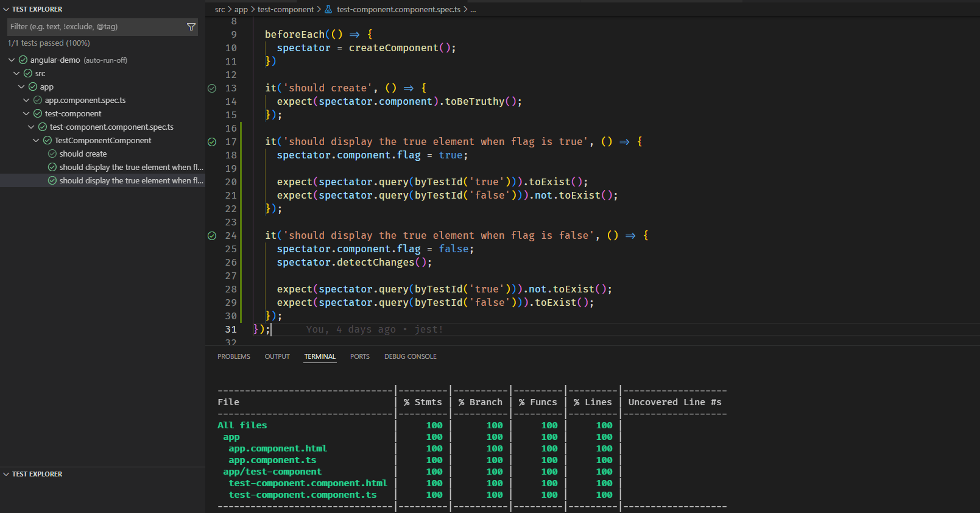The image size is (980, 513).
Task: Click passed test icon beside line 24
Action: click(212, 236)
